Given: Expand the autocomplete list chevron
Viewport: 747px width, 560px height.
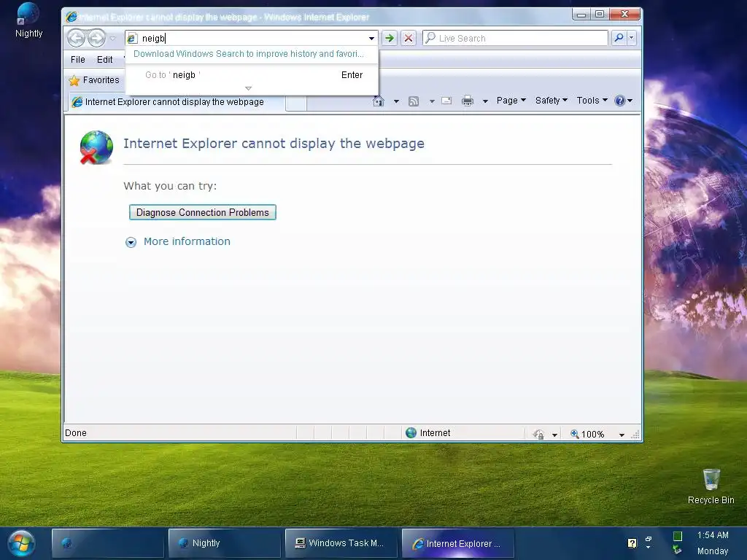Looking at the screenshot, I should click(248, 88).
